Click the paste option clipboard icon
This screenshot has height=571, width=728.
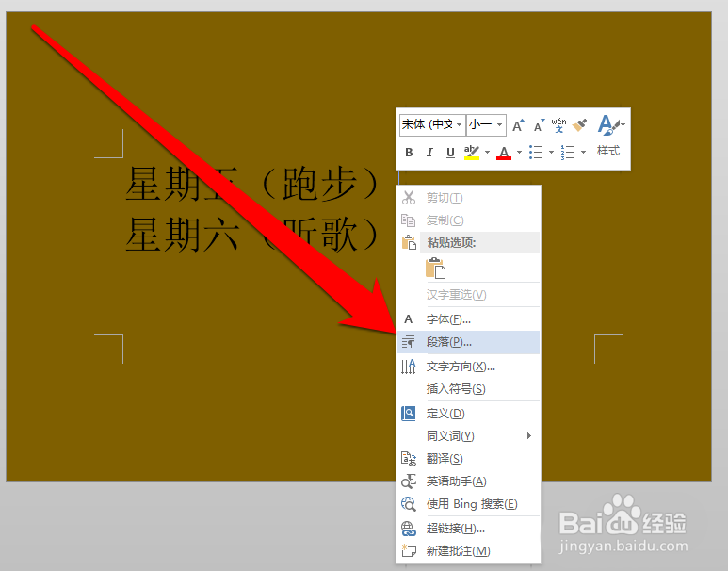(435, 269)
